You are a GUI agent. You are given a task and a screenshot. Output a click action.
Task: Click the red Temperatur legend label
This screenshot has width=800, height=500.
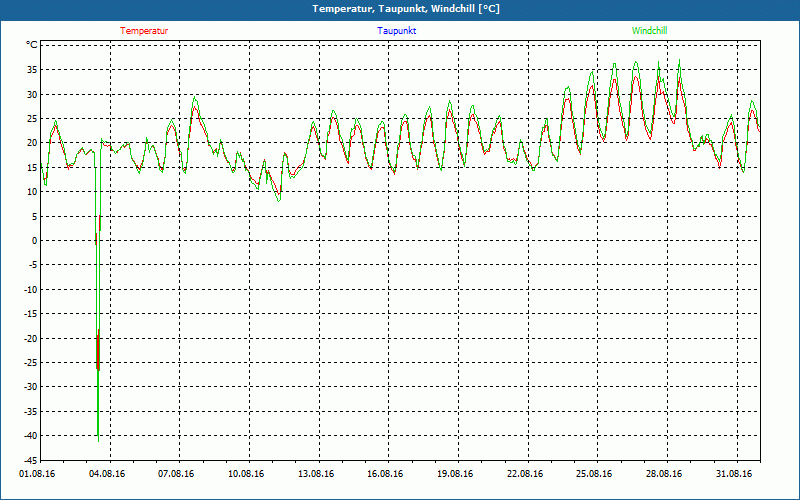pyautogui.click(x=144, y=31)
